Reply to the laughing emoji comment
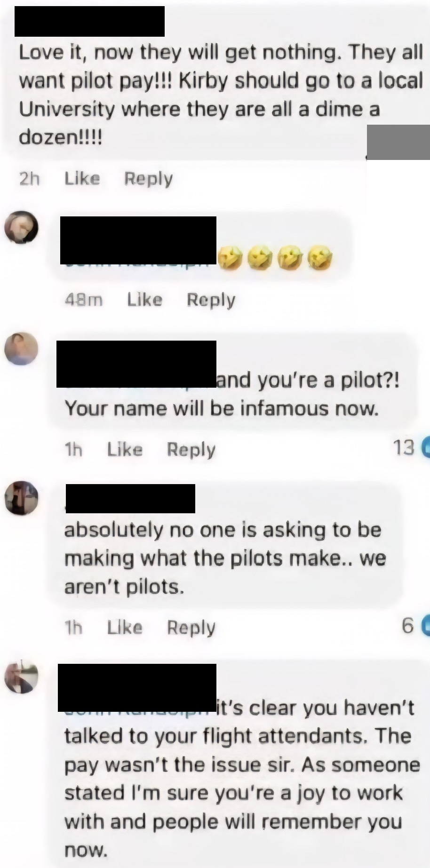 coord(211,300)
